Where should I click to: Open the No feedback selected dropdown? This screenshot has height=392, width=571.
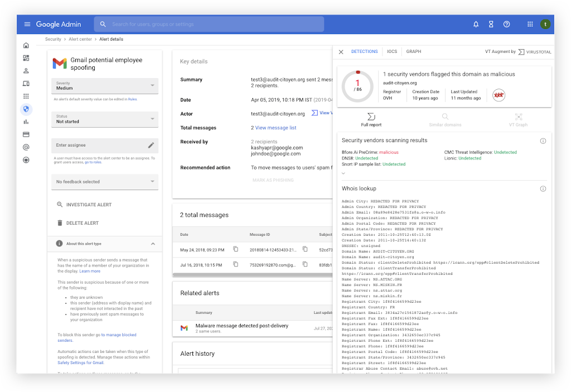[x=104, y=181]
